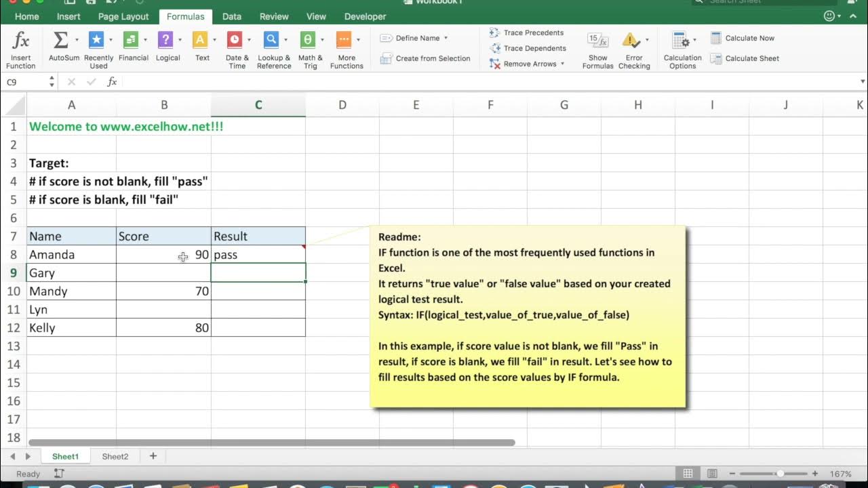Switch to the Home tab
This screenshot has height=488, width=868.
(x=26, y=16)
